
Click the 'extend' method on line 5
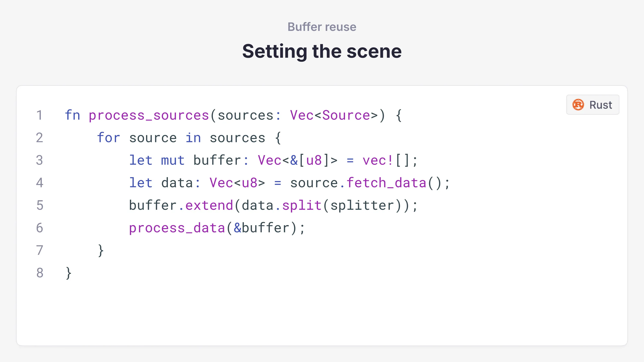point(209,205)
